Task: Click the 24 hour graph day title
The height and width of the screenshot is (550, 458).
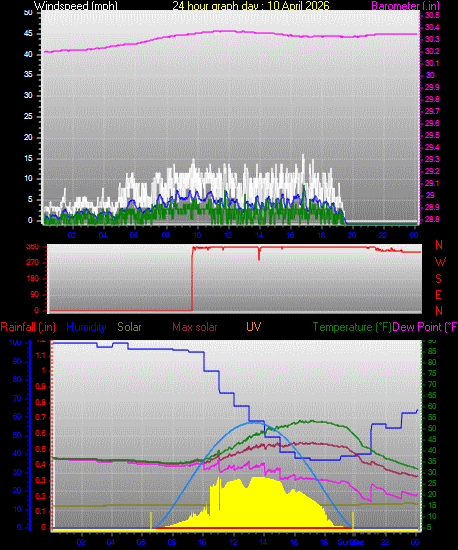Action: pos(251,6)
